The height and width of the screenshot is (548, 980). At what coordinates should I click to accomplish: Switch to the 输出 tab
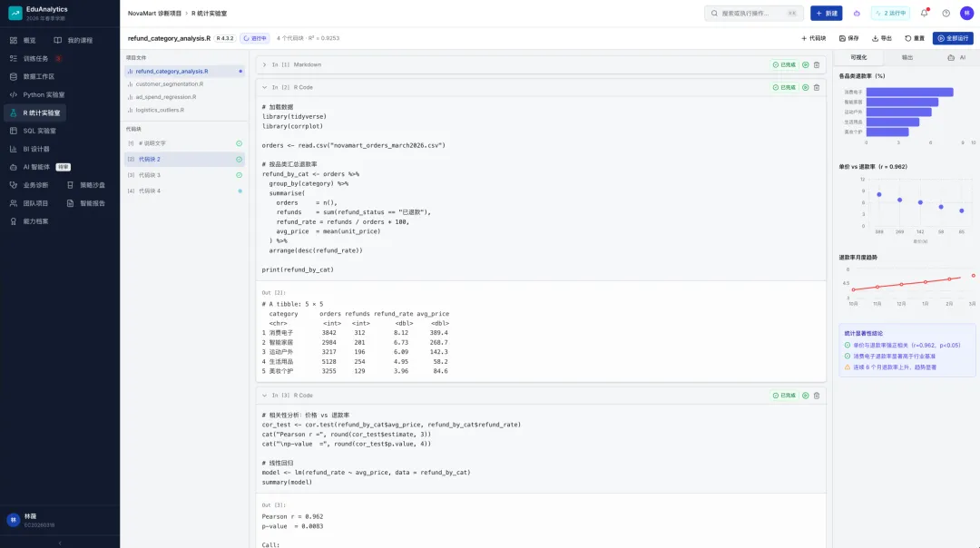click(906, 57)
